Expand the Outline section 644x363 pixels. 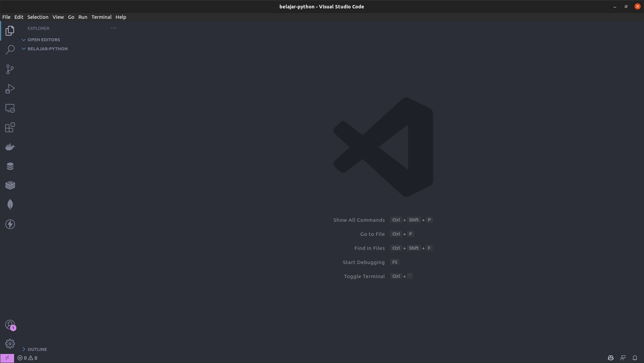pyautogui.click(x=37, y=349)
